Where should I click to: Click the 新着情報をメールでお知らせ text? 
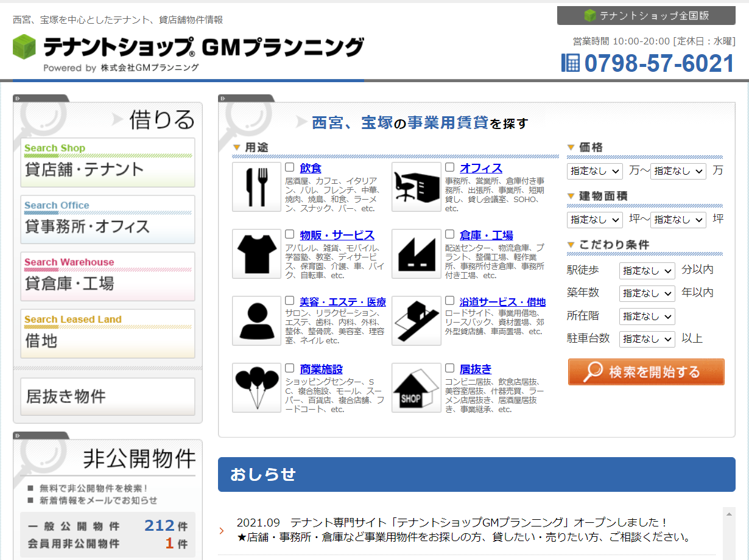click(x=99, y=500)
